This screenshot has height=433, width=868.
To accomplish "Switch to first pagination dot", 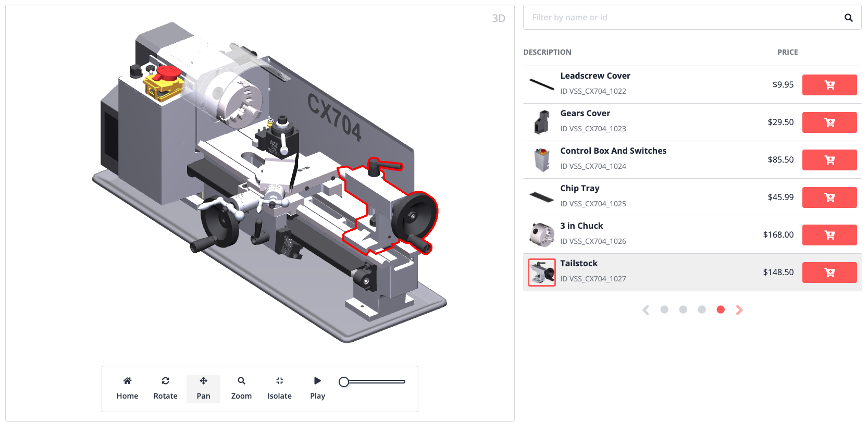I will pos(664,310).
